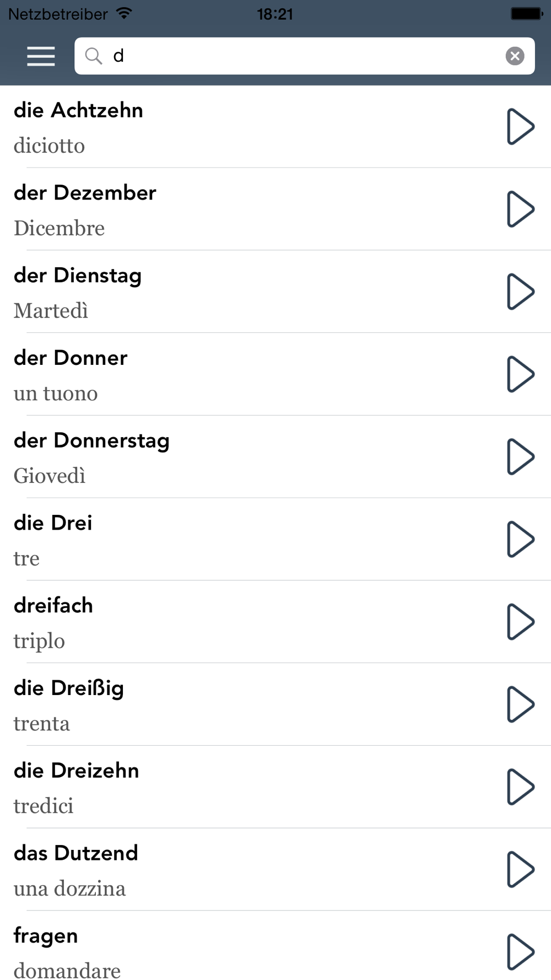Clear the search field text
This screenshot has height=980, width=551.
[515, 56]
